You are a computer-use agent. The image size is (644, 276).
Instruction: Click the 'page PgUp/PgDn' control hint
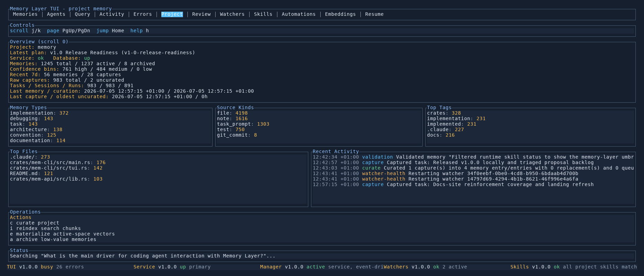click(x=69, y=31)
